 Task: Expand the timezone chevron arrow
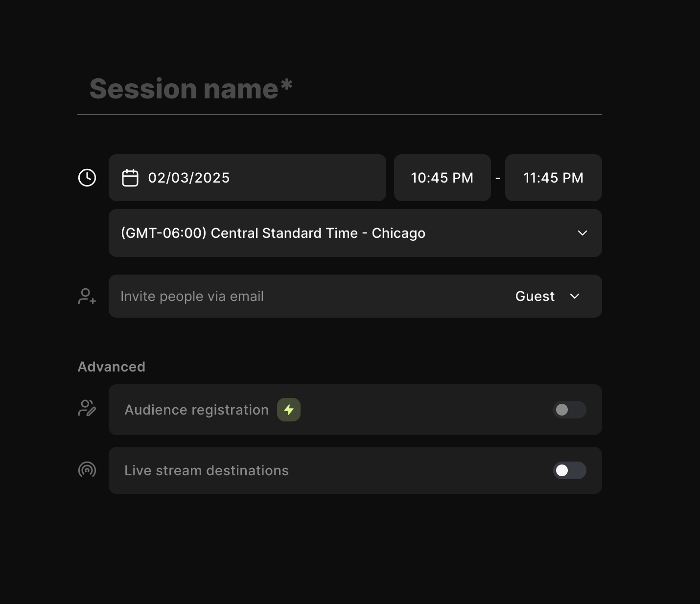[583, 233]
